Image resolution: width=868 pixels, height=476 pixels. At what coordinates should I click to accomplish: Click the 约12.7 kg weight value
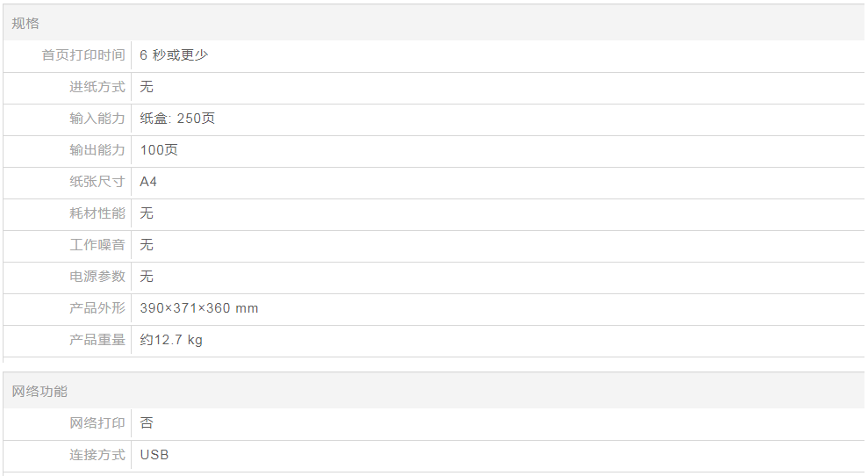click(171, 340)
